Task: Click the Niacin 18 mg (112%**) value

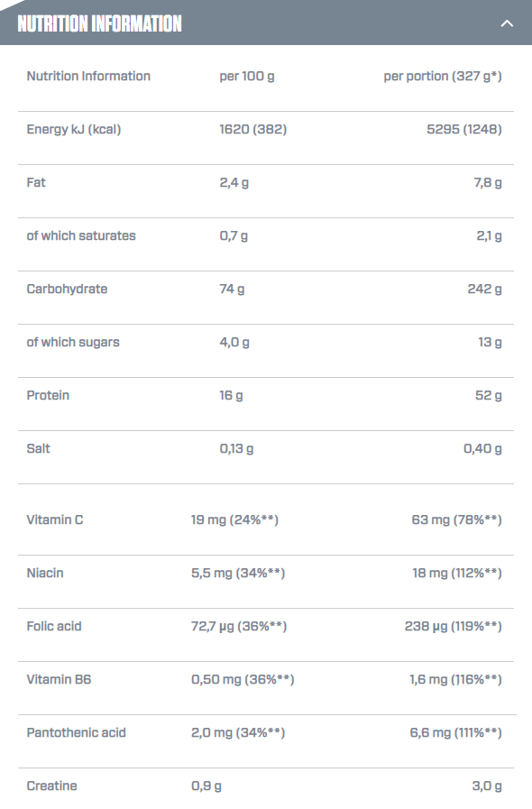Action: click(456, 573)
